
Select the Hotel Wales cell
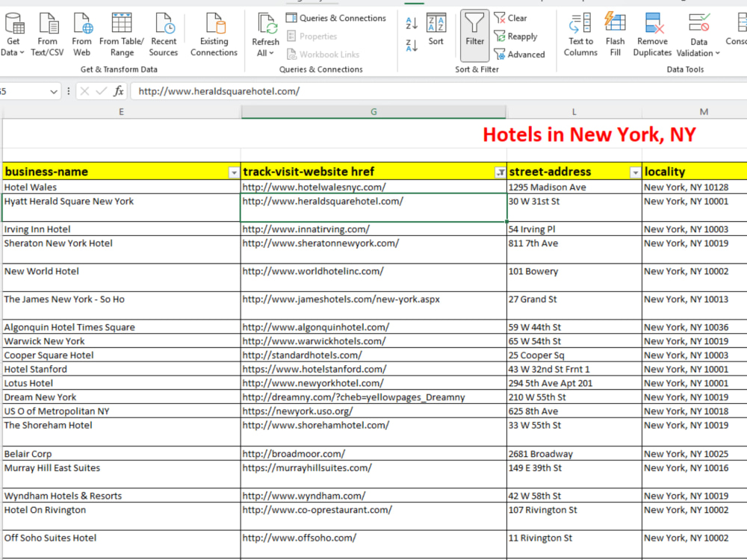122,187
